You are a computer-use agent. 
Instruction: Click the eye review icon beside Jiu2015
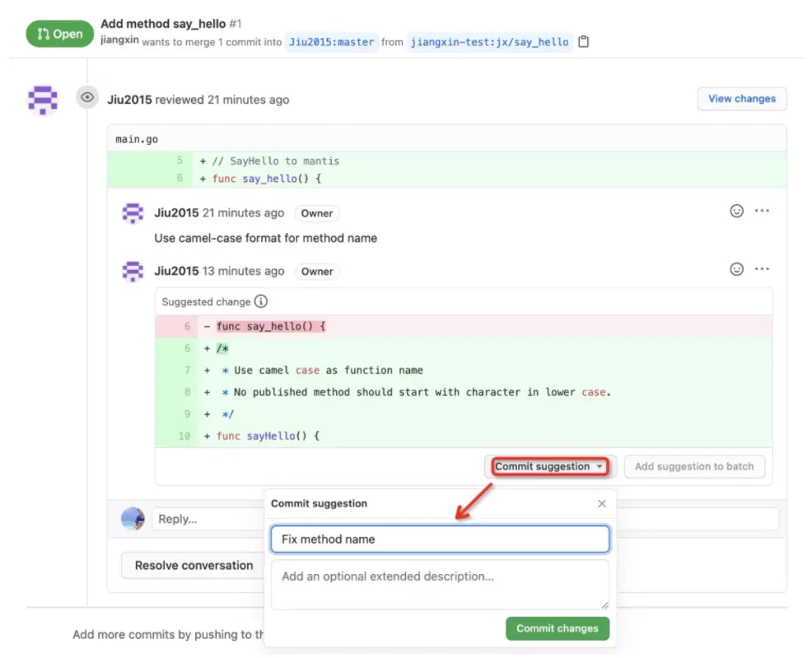pyautogui.click(x=87, y=98)
